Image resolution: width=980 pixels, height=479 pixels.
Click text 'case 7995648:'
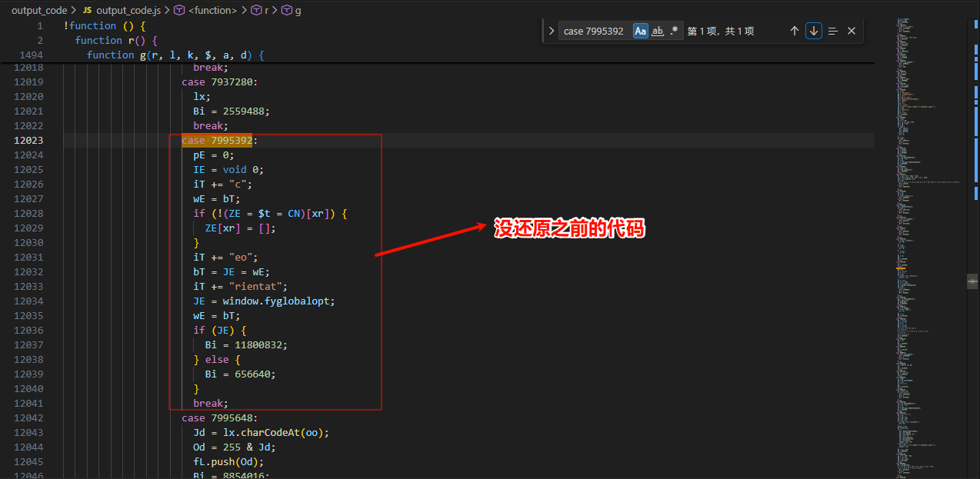[x=220, y=418]
